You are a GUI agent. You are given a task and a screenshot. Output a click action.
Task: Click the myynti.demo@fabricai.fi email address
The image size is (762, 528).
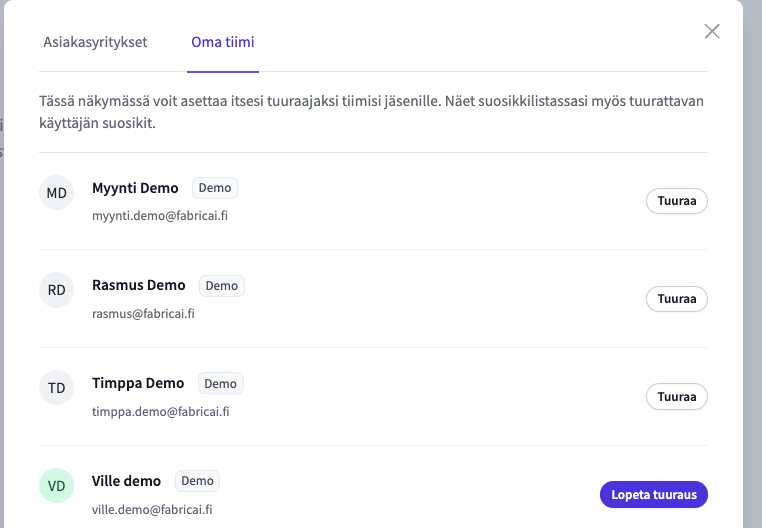160,216
